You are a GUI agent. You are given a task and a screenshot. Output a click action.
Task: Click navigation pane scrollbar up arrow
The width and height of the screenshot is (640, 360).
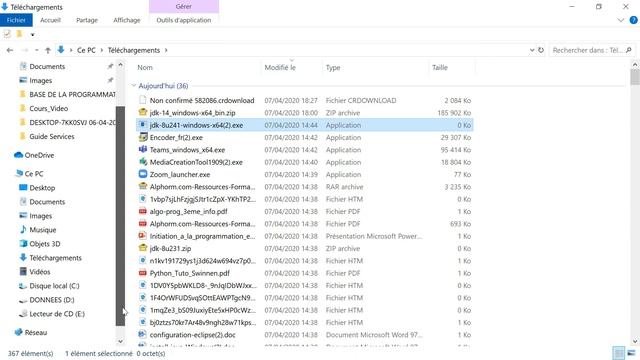(120, 65)
